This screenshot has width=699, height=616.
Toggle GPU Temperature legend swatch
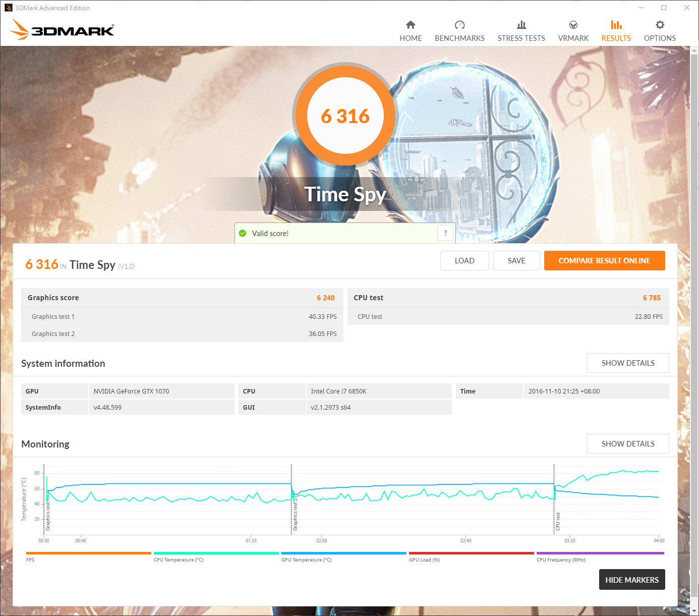[x=343, y=553]
